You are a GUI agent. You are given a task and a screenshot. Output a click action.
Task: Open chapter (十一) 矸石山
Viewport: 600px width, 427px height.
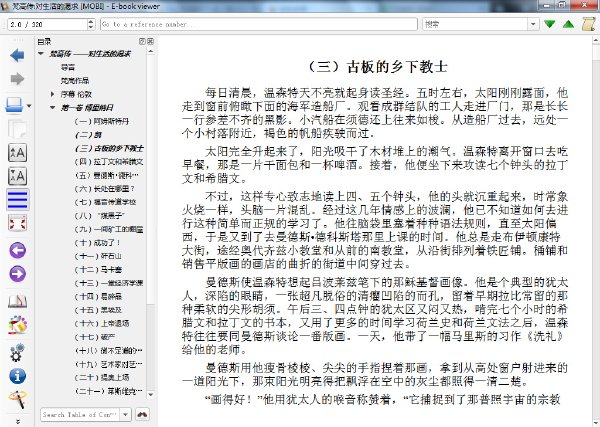click(x=98, y=256)
